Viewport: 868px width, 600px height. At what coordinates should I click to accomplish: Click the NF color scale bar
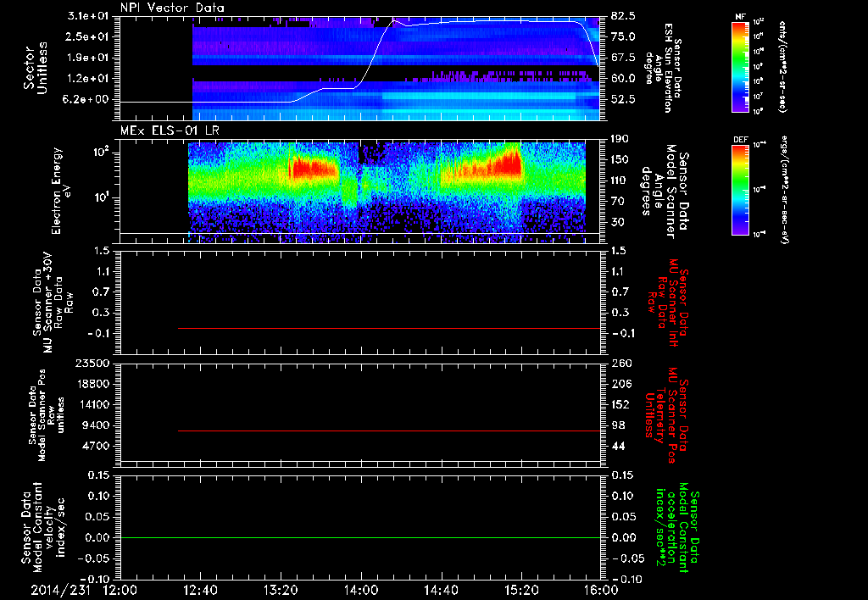click(x=741, y=67)
